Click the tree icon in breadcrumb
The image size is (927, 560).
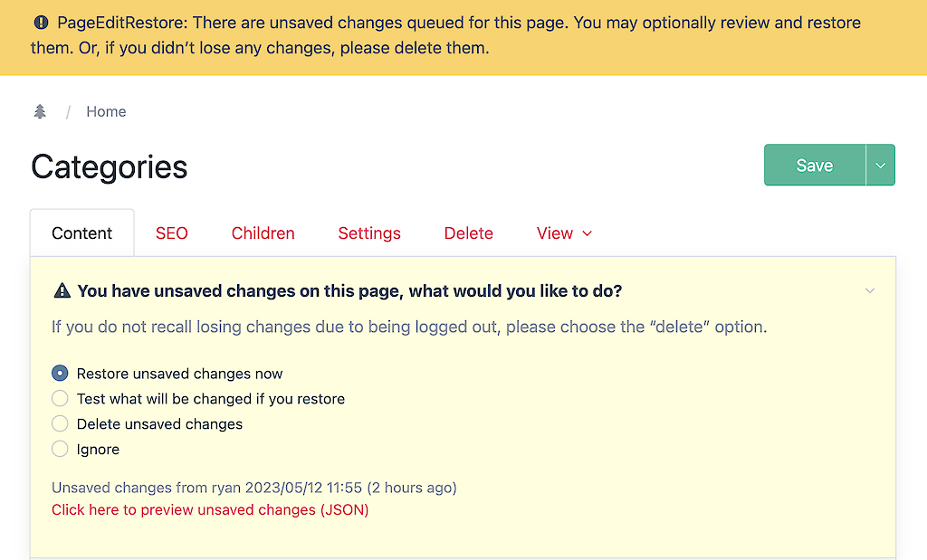tap(40, 111)
